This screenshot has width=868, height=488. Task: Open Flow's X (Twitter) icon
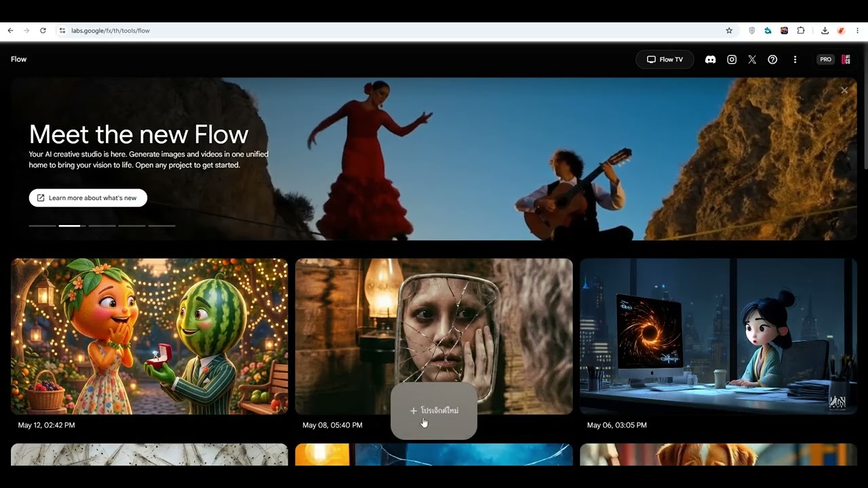(752, 60)
